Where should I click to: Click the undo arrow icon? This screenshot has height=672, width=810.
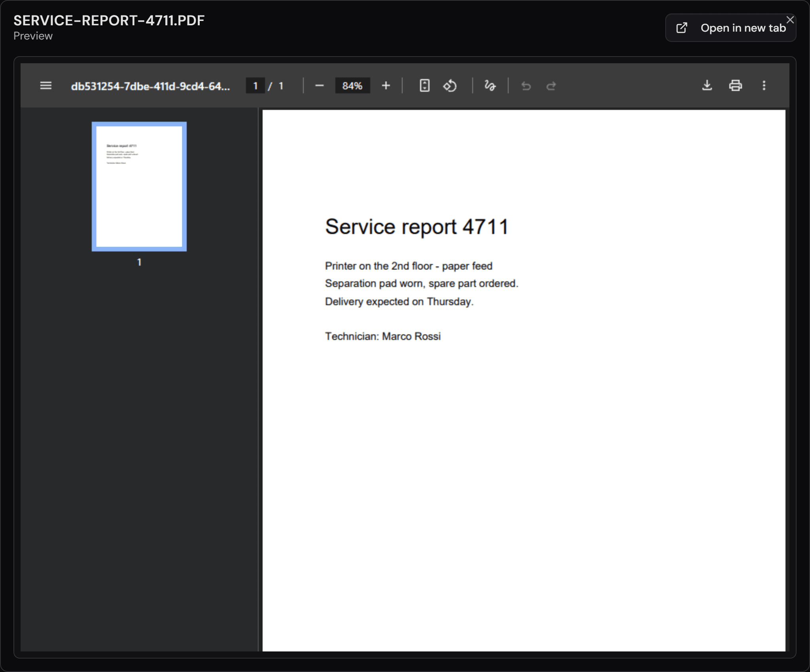point(526,86)
